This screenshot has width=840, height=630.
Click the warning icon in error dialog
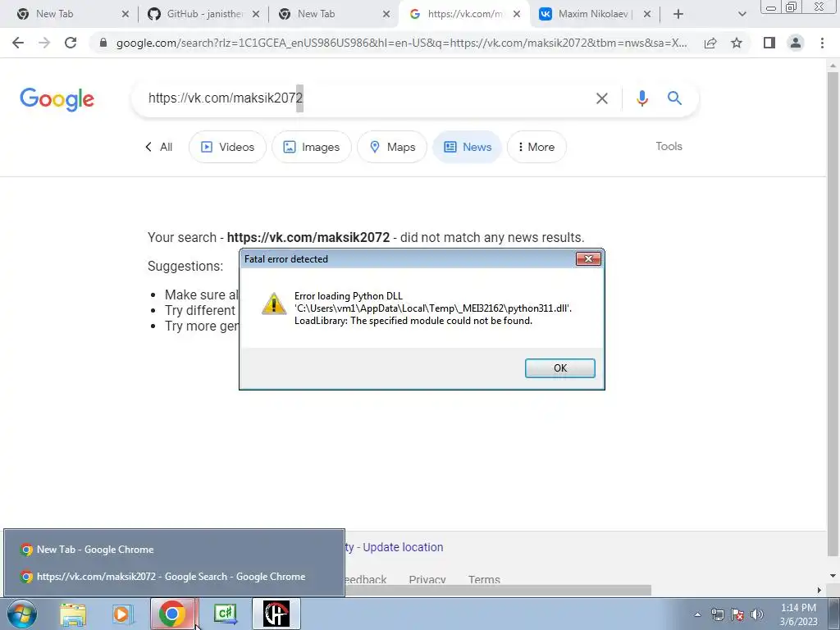click(274, 304)
